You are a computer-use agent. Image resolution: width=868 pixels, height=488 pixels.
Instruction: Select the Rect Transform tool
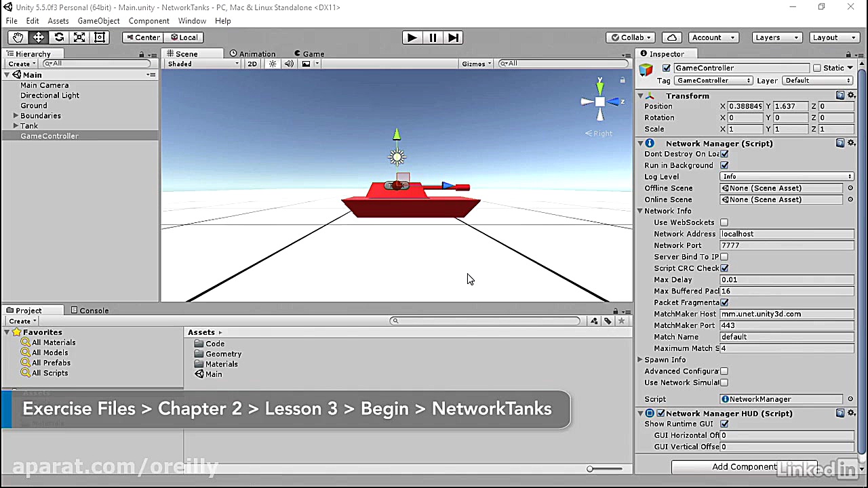click(99, 37)
